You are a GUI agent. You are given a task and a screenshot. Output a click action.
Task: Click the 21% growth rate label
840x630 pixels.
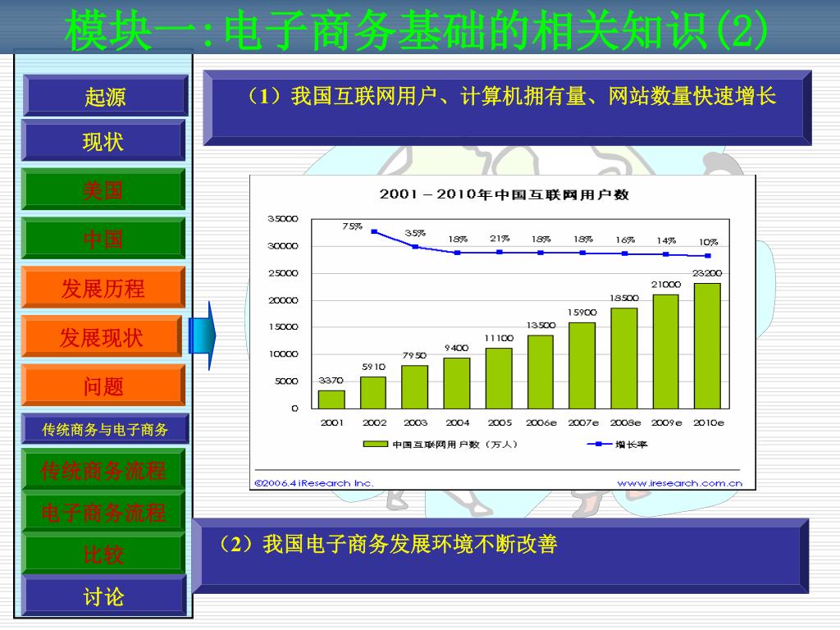point(500,239)
